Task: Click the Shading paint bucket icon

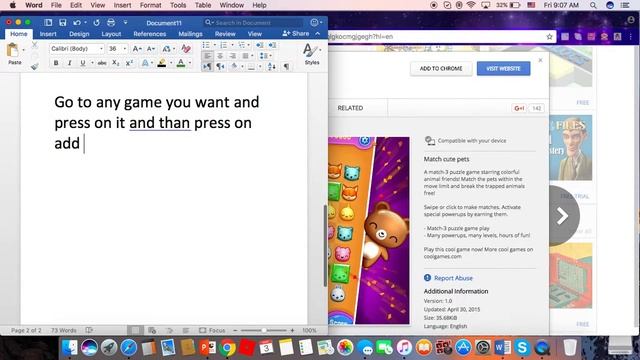Action: coord(234,66)
